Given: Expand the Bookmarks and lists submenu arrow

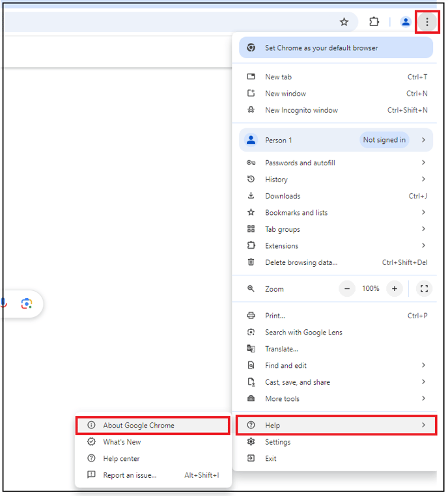Looking at the screenshot, I should coord(423,212).
